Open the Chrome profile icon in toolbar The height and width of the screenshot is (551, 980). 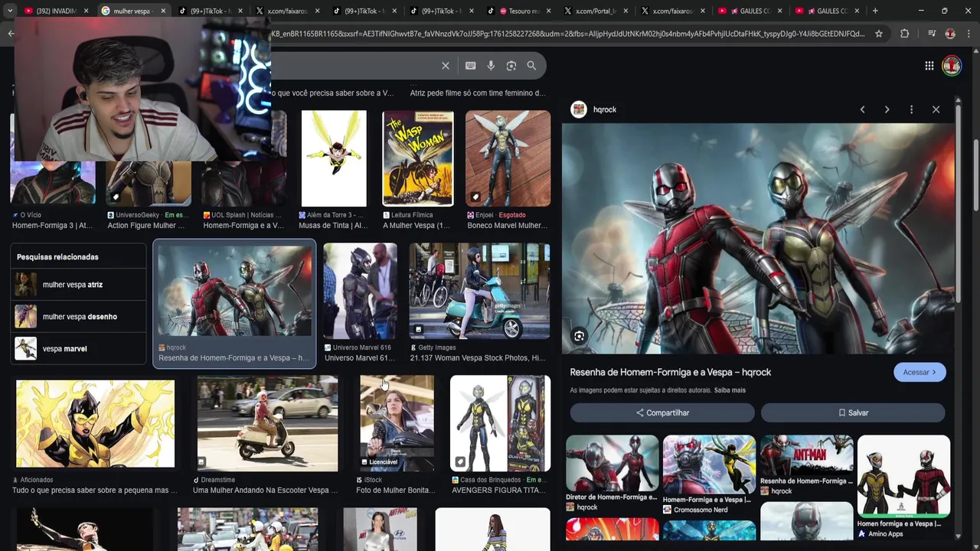click(x=950, y=34)
